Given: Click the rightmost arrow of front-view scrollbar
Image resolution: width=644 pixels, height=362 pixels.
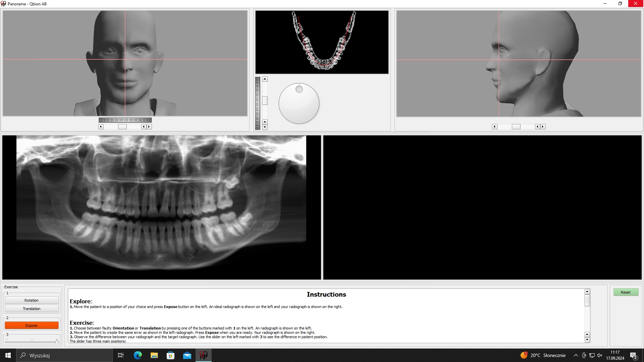Looking at the screenshot, I should coord(149,127).
